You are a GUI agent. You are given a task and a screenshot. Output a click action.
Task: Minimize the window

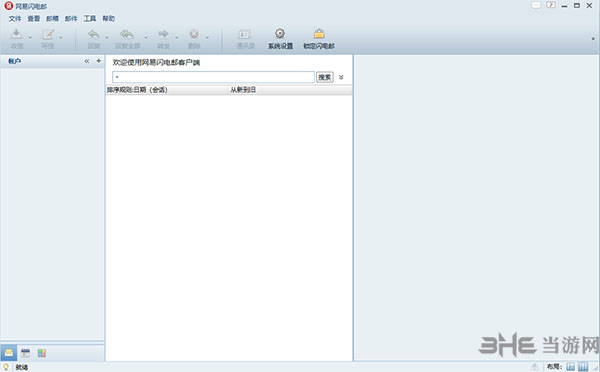pos(564,6)
